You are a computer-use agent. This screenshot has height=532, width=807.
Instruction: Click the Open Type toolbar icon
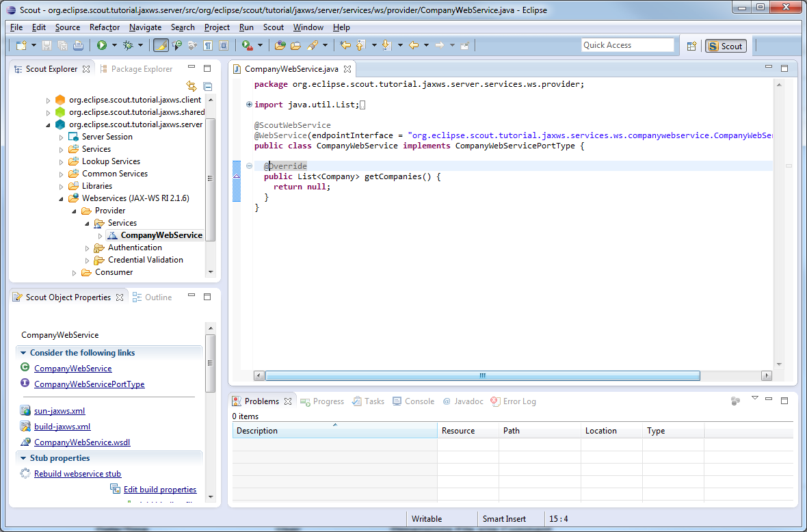280,45
